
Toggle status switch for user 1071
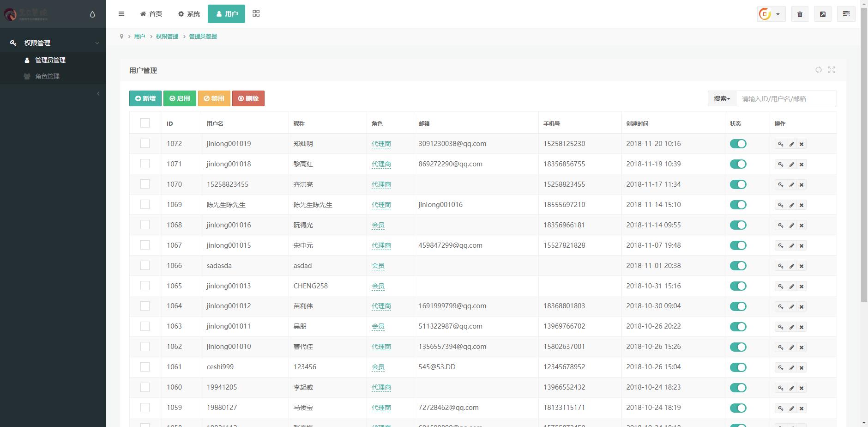[738, 164]
